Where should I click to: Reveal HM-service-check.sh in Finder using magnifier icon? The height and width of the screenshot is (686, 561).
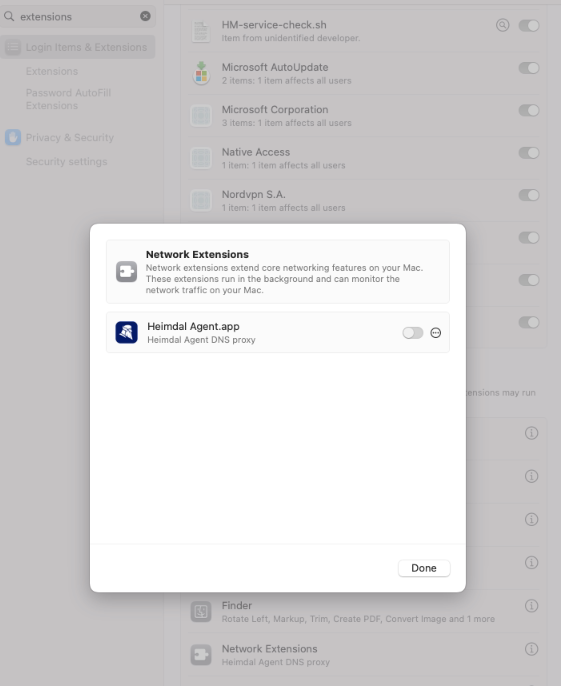click(x=502, y=25)
